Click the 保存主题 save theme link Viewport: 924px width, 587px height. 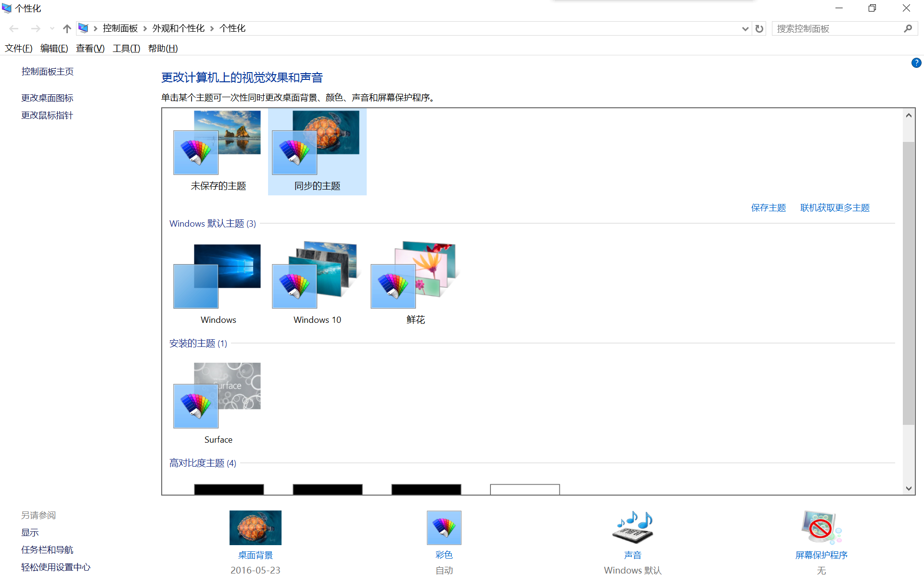pos(768,208)
